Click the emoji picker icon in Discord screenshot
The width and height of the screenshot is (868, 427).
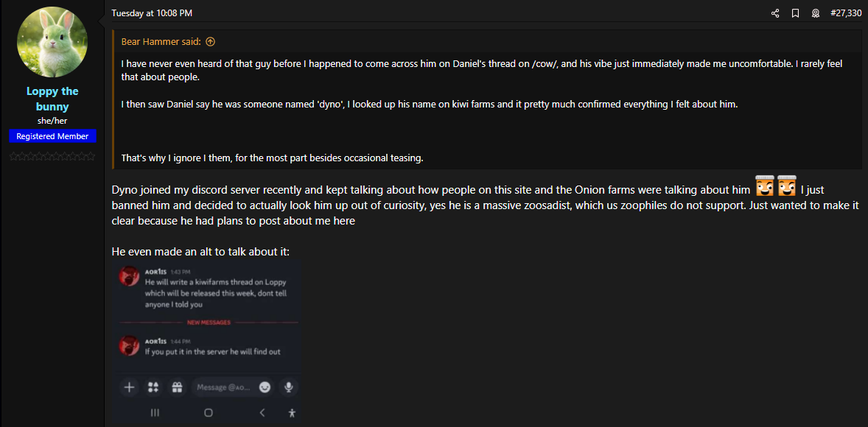point(265,387)
